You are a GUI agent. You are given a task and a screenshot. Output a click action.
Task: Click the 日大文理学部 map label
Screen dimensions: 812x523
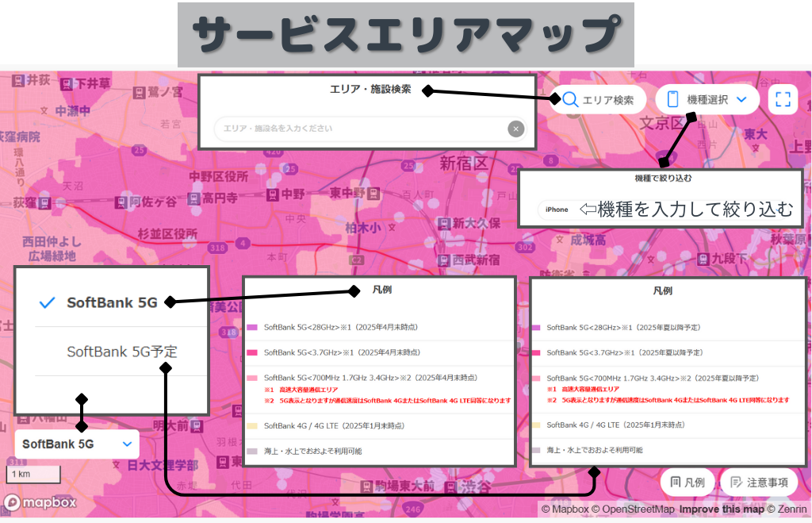(x=163, y=465)
